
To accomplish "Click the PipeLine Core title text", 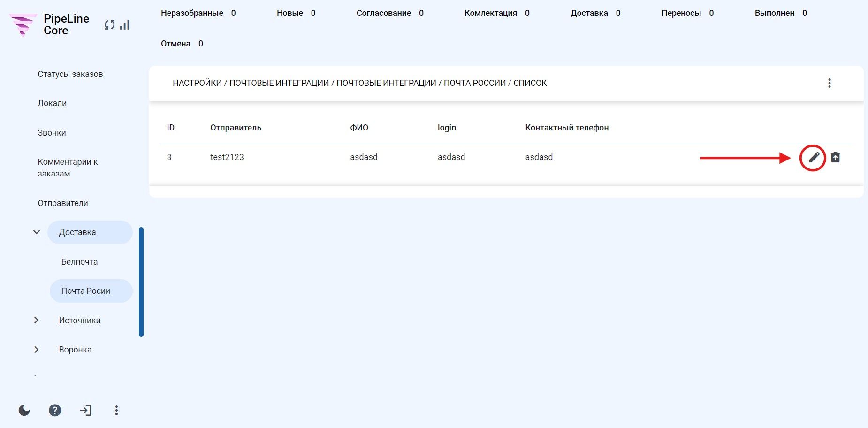I will (x=66, y=24).
